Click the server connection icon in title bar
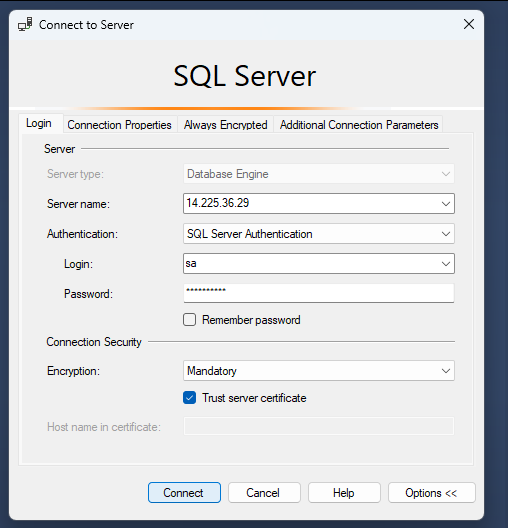Screen dimensions: 508x528 [25, 25]
